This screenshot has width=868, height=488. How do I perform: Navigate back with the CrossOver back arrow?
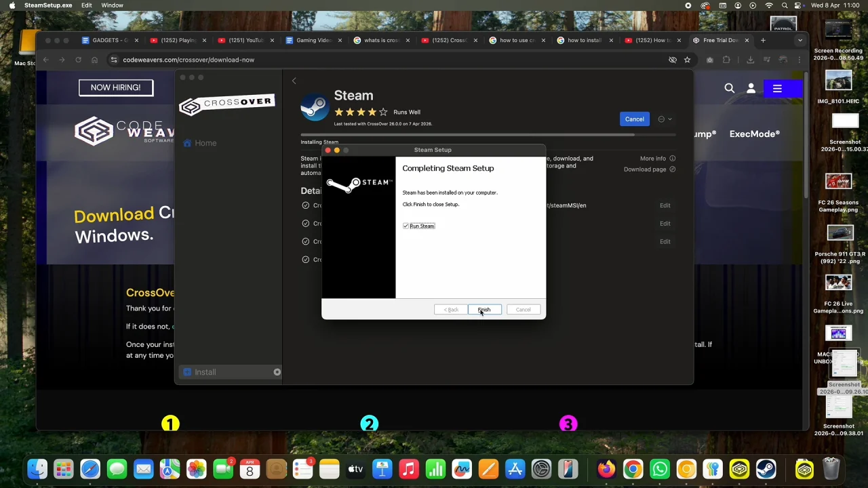294,81
